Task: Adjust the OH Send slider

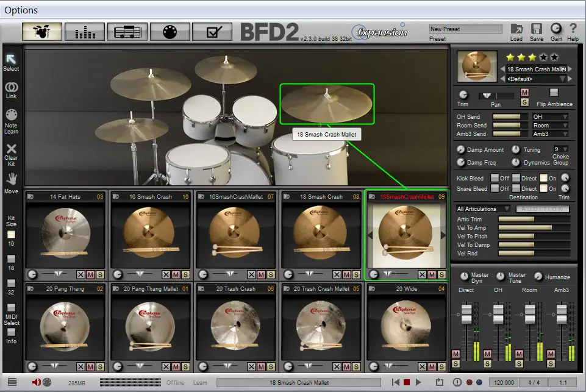Action: click(510, 116)
